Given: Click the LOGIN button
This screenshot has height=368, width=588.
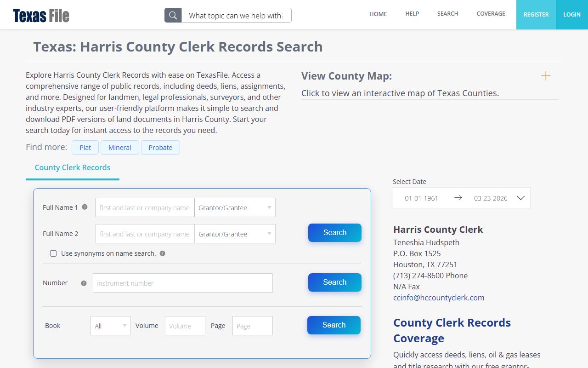Looking at the screenshot, I should (x=572, y=15).
